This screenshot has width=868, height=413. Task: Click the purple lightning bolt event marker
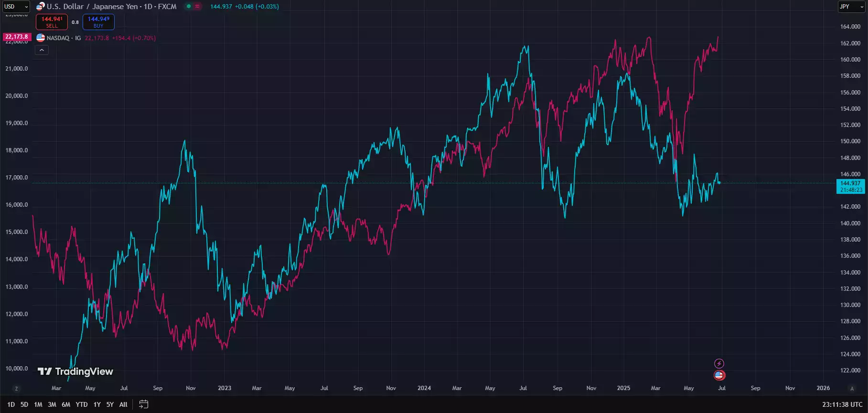[719, 364]
